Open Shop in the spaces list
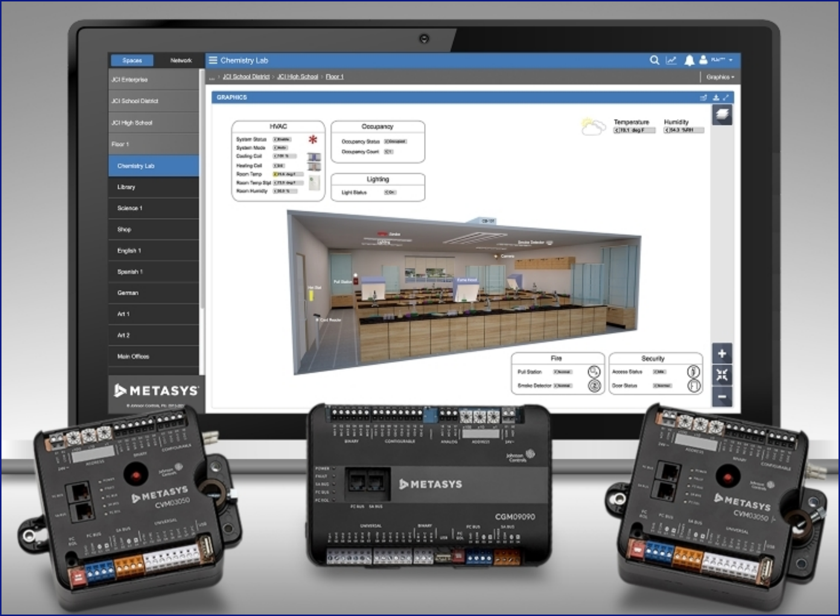 [154, 229]
